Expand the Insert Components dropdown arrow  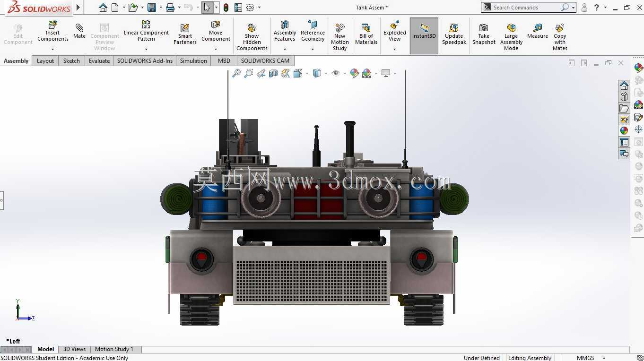point(53,49)
